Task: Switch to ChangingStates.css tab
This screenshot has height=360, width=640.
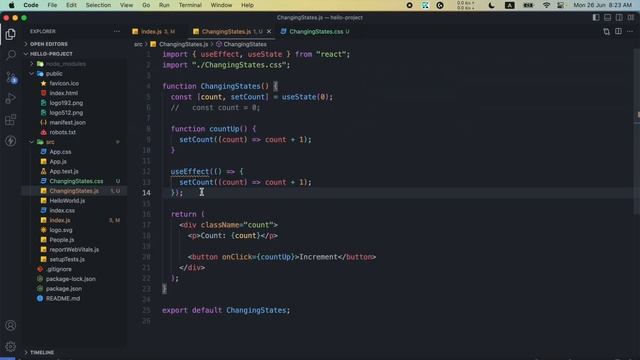Action: pyautogui.click(x=315, y=31)
